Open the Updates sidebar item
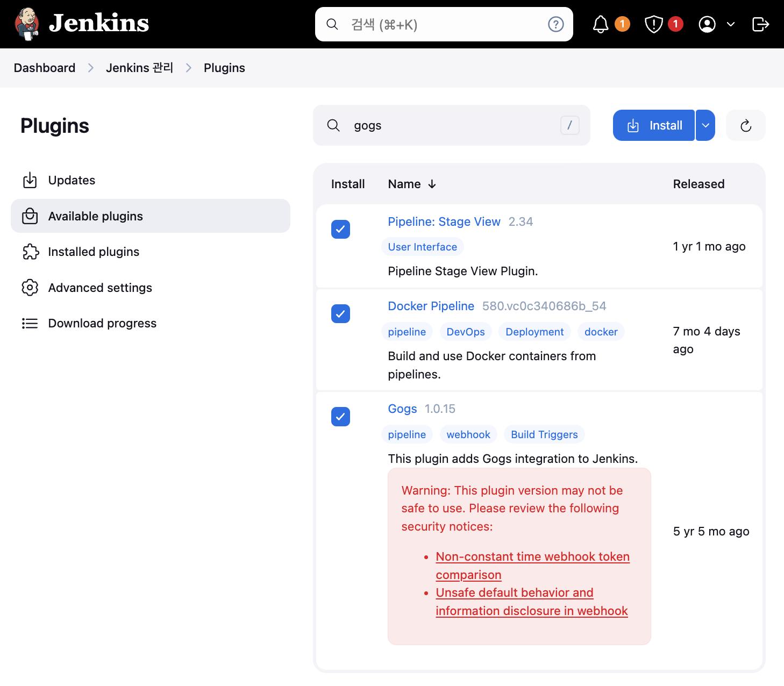784x686 pixels. click(151, 180)
